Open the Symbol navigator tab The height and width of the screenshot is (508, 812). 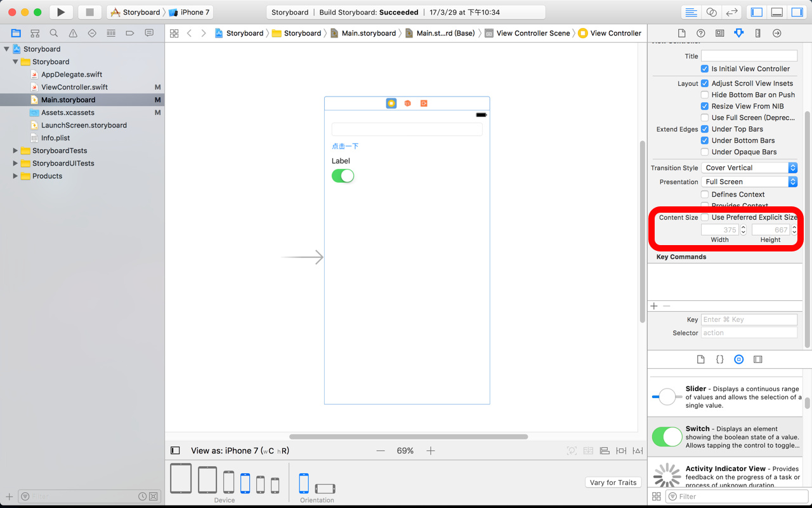(x=35, y=33)
